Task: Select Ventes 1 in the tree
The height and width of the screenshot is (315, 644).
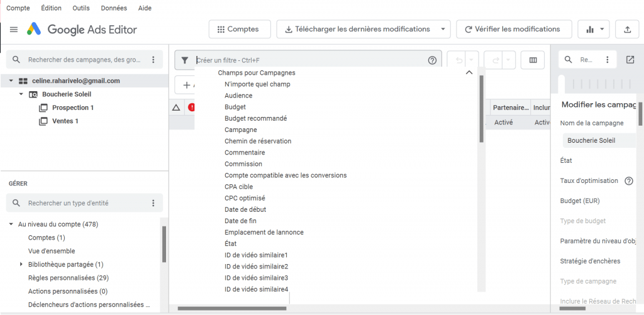Action: (x=65, y=121)
